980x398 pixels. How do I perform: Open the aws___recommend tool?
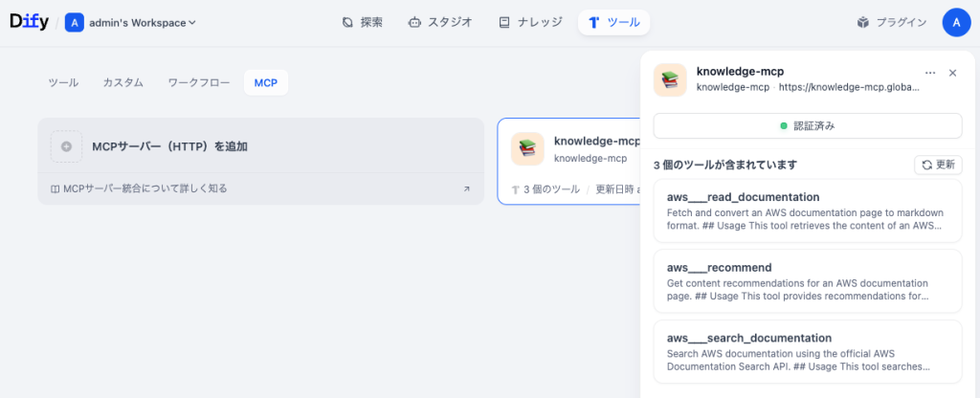808,281
